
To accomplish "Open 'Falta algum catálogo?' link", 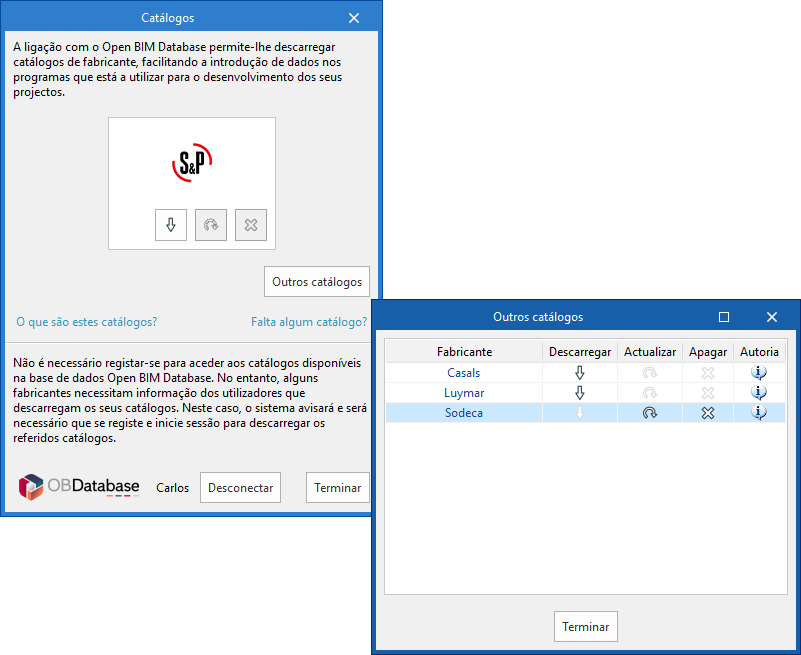I will coord(309,322).
